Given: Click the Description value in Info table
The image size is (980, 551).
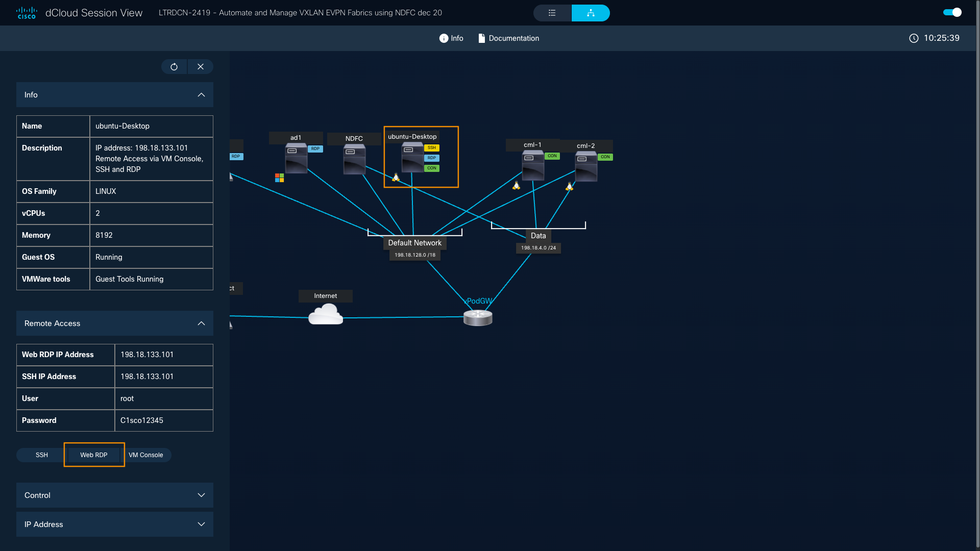Looking at the screenshot, I should pos(149,159).
